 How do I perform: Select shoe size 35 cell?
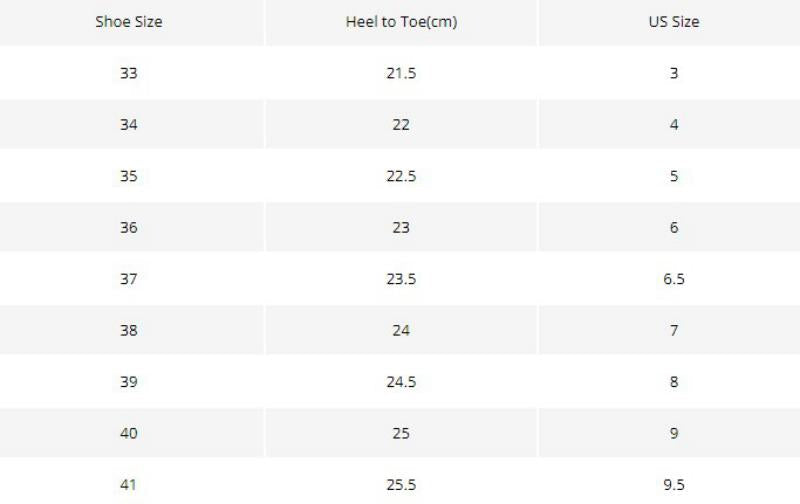pos(129,176)
